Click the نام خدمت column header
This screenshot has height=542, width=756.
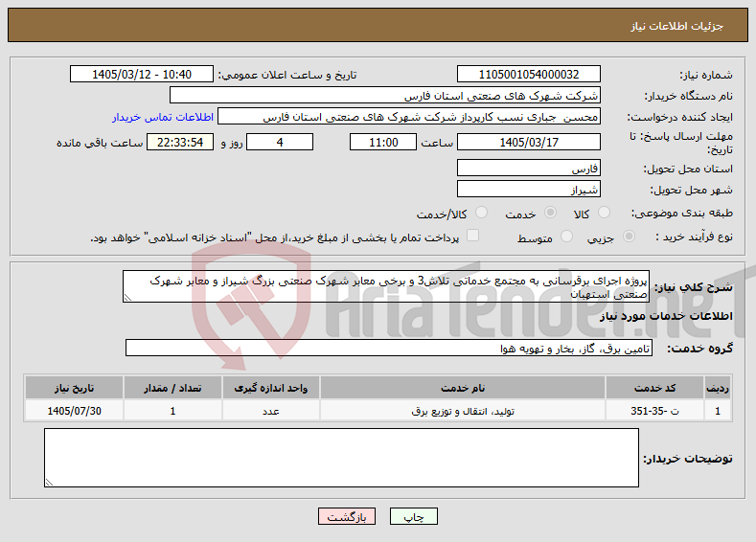(463, 388)
